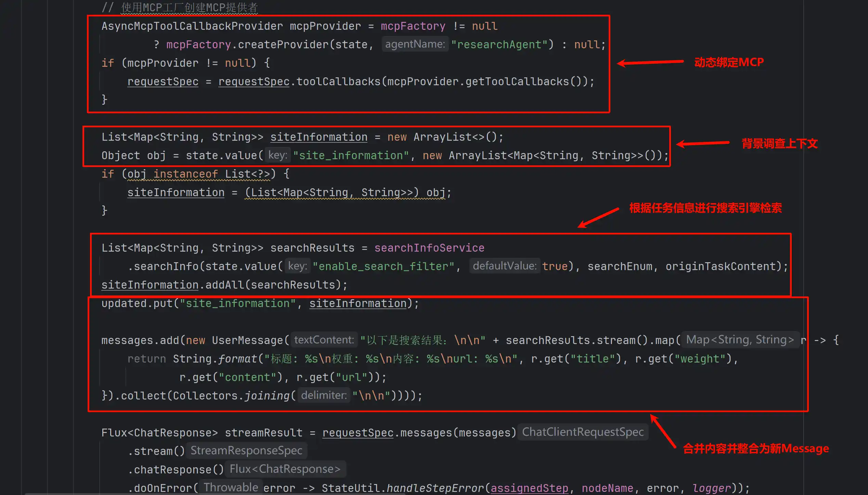Click the siteInformation variable declaration
Viewport: 868px width, 495px height.
(x=319, y=137)
